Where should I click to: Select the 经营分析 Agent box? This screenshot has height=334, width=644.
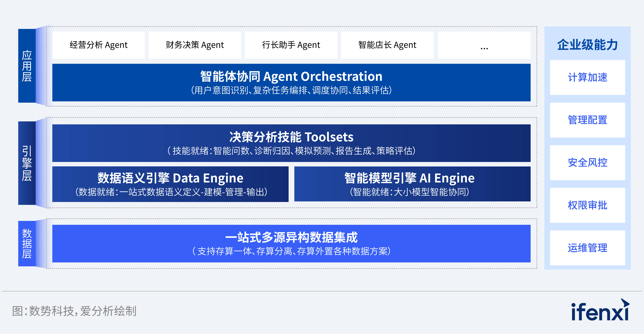tap(99, 45)
